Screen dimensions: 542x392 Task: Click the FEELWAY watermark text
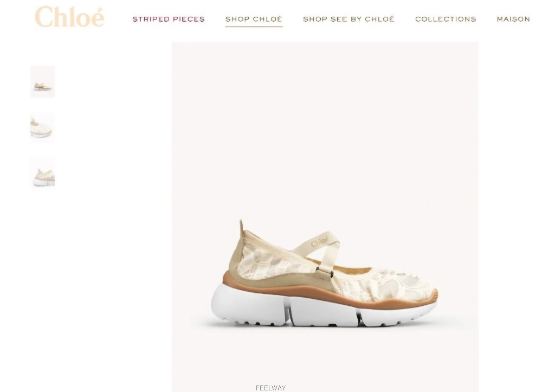click(x=270, y=388)
